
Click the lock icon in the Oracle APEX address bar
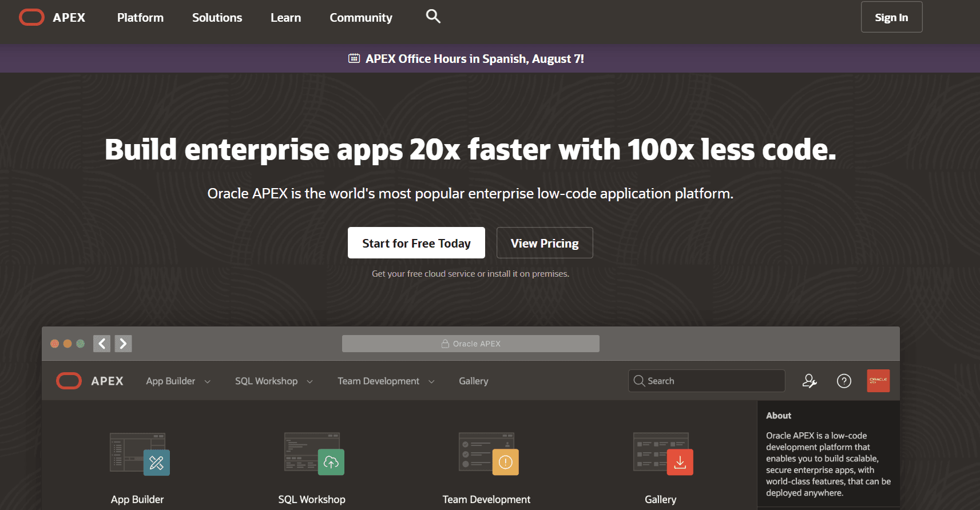445,344
